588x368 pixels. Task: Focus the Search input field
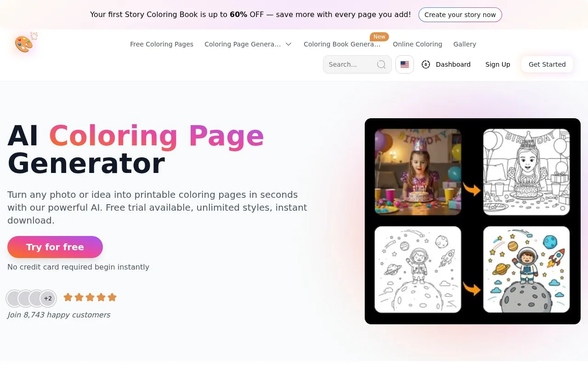[x=357, y=64]
